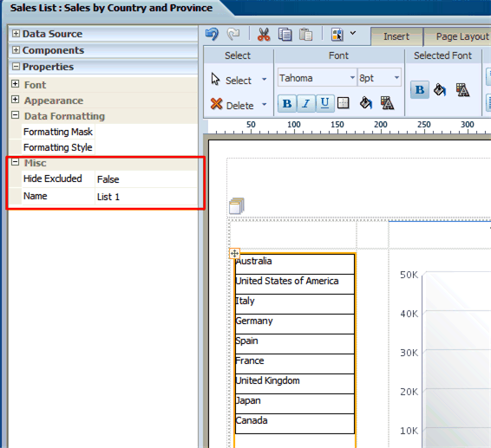Screen dimensions: 491x448
Task: Click the Delete button
Action: [x=239, y=105]
